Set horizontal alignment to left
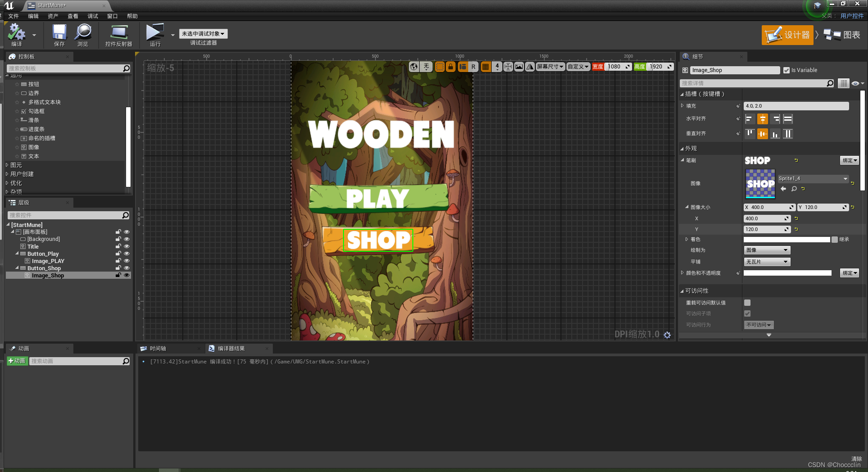The image size is (868, 472). coord(749,119)
